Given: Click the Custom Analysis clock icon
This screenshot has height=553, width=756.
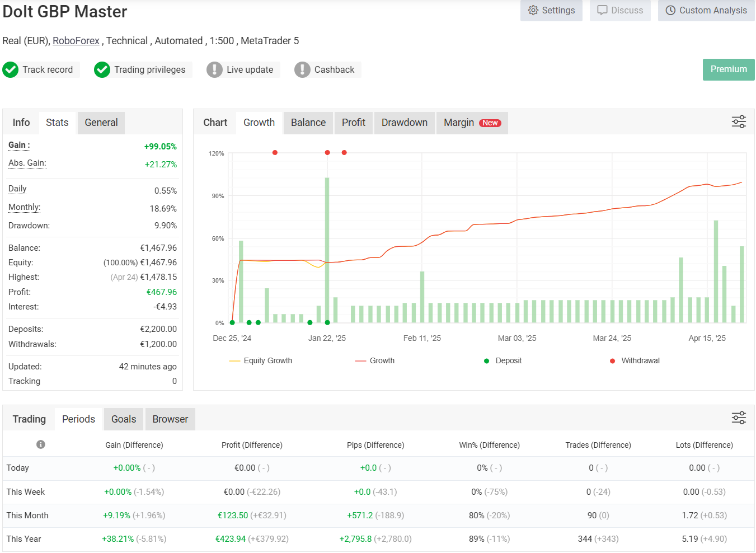Looking at the screenshot, I should click(x=670, y=11).
